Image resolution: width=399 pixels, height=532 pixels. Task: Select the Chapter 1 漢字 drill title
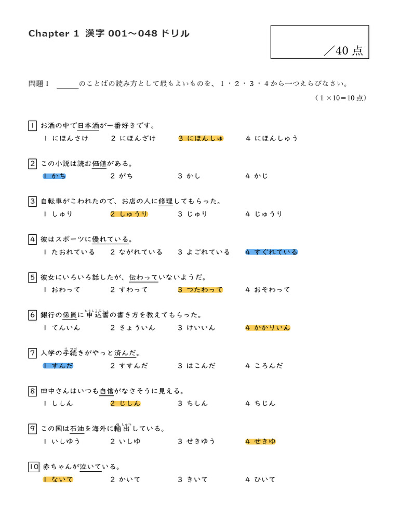109,34
